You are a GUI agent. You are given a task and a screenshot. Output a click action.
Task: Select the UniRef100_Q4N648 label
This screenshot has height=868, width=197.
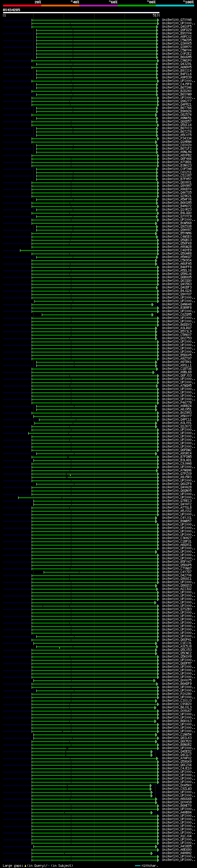point(177,304)
